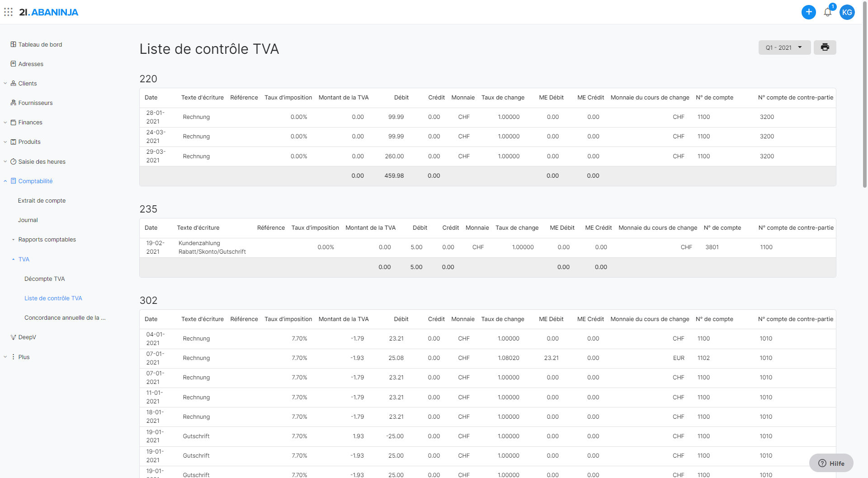The image size is (868, 478).
Task: Click the DeepV sidebar icon
Action: pyautogui.click(x=14, y=337)
